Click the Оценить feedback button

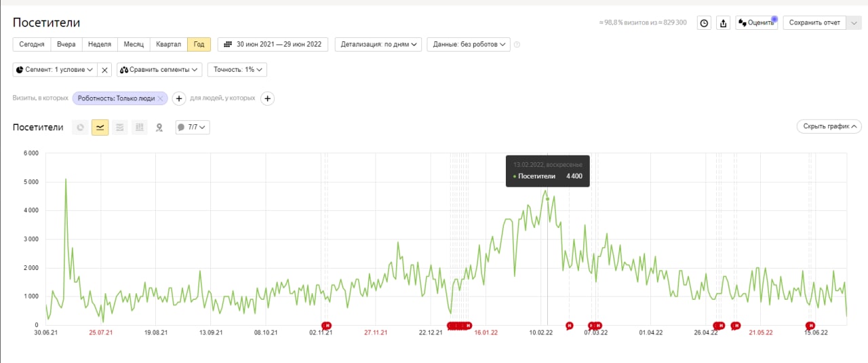(756, 23)
